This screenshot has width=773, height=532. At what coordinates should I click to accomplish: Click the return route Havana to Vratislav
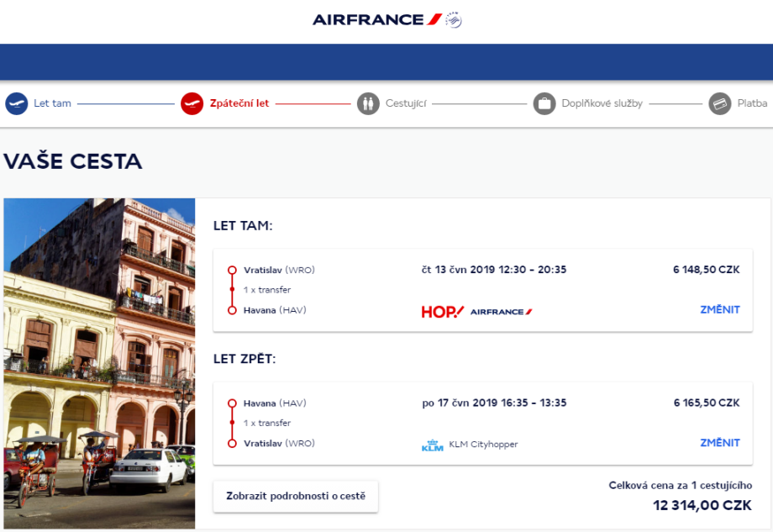(279, 423)
